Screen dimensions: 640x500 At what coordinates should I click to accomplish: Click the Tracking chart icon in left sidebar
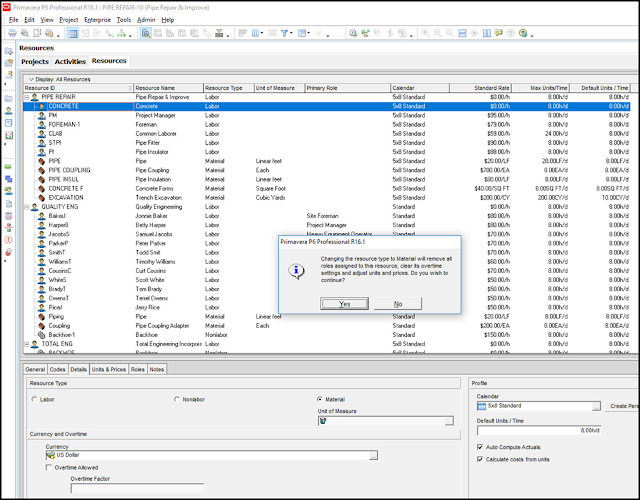(x=9, y=135)
